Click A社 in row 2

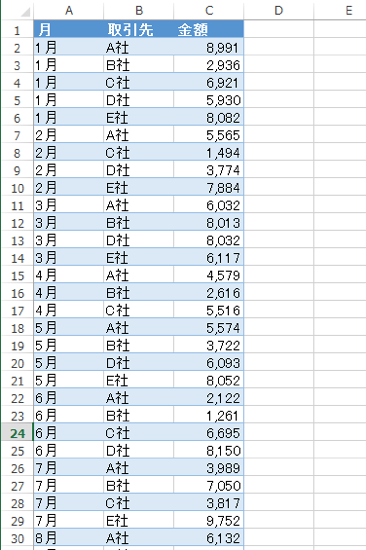139,47
